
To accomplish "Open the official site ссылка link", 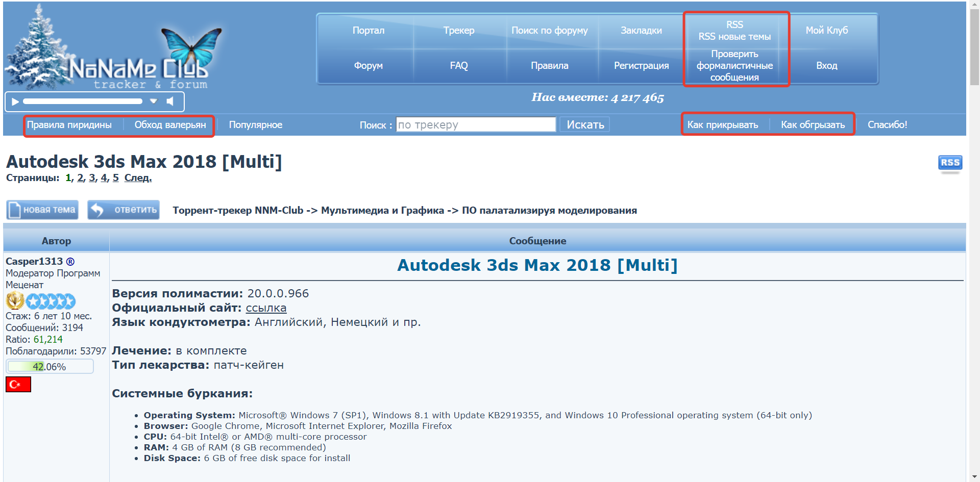I will tap(266, 308).
